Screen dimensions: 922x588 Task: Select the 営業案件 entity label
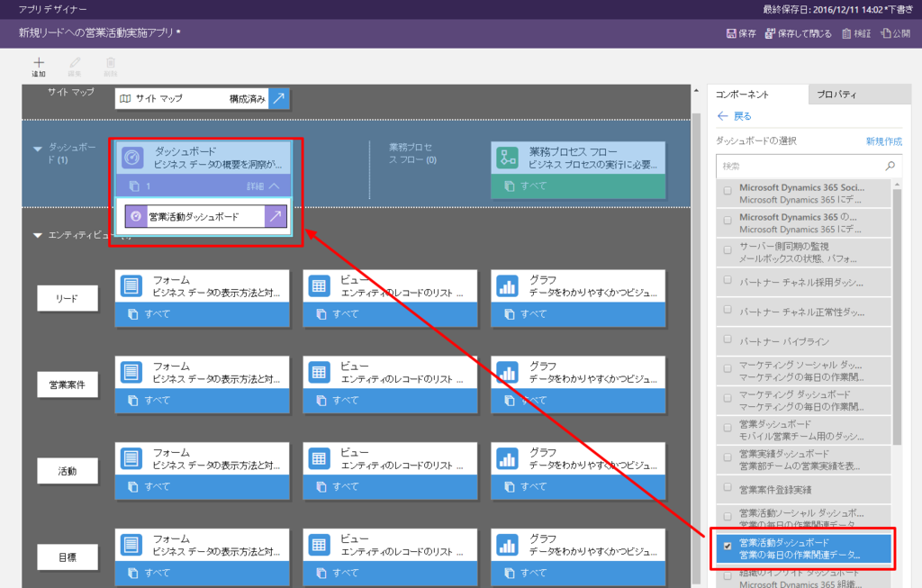[x=67, y=384]
